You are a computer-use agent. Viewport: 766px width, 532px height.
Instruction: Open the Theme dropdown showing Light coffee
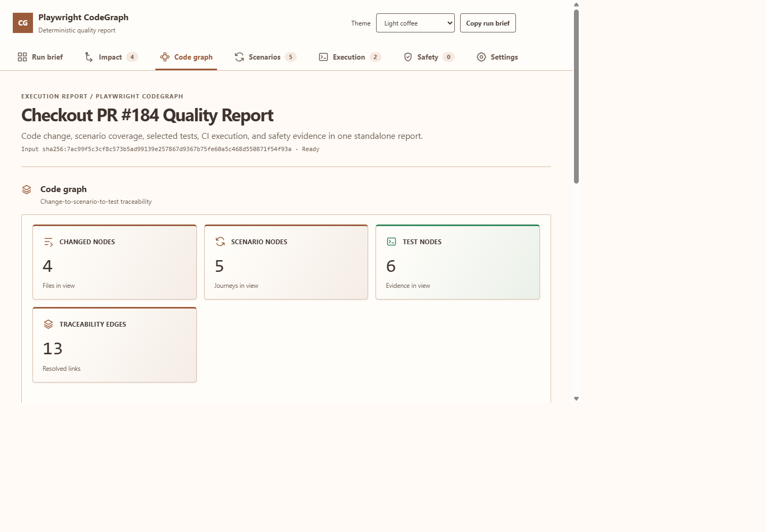tap(415, 23)
